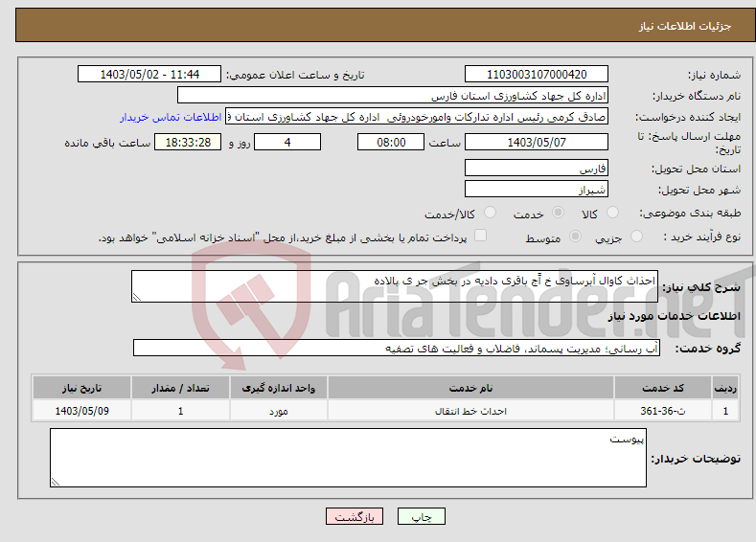Viewport: 756px width, 542px height.
Task: Click the اطلاعات خدمات مورد نیاز heading
Action: 674,316
